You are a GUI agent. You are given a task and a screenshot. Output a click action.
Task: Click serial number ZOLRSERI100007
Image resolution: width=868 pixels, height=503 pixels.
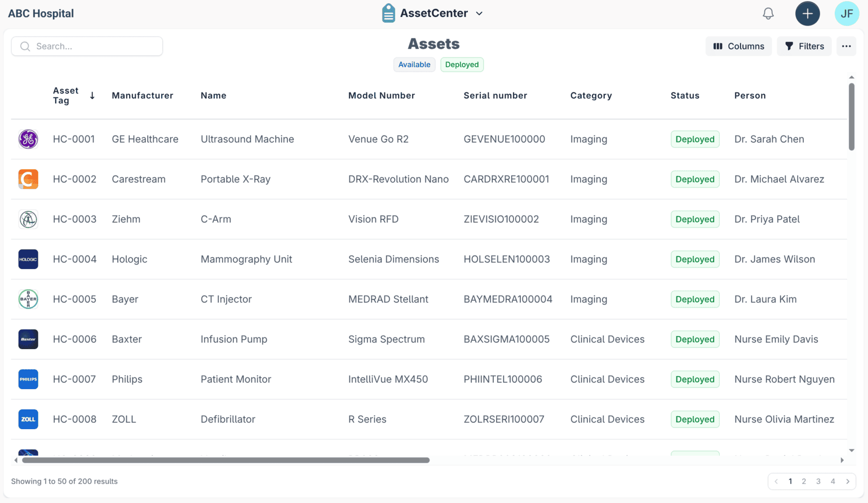click(x=504, y=420)
